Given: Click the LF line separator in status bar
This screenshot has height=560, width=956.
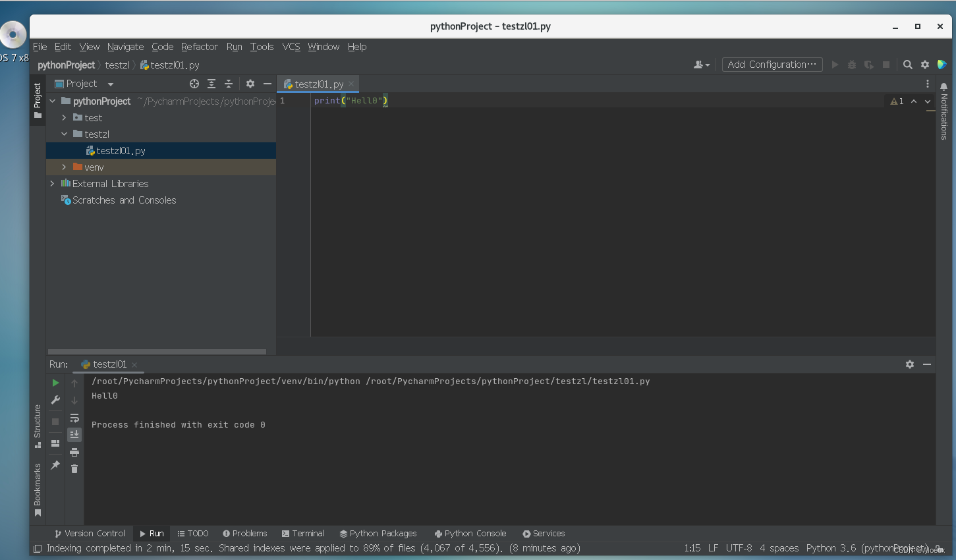Looking at the screenshot, I should 713,548.
